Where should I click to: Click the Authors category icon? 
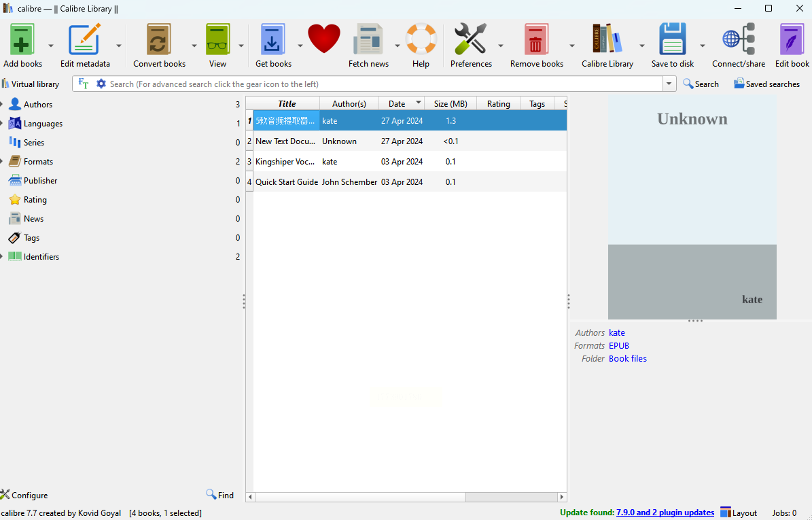click(15, 104)
